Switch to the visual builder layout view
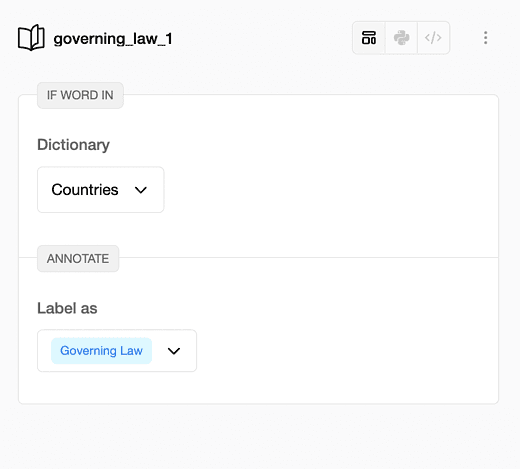The image size is (520, 469). tap(369, 38)
